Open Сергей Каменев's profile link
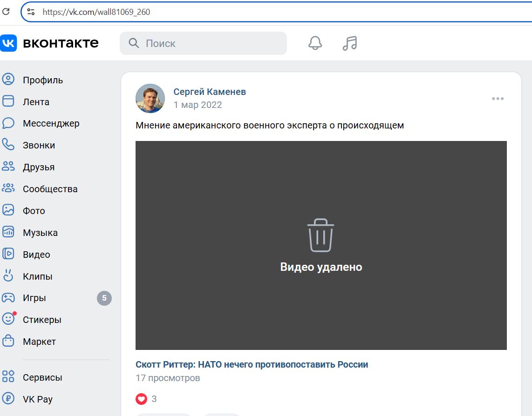This screenshot has width=532, height=416. (210, 92)
